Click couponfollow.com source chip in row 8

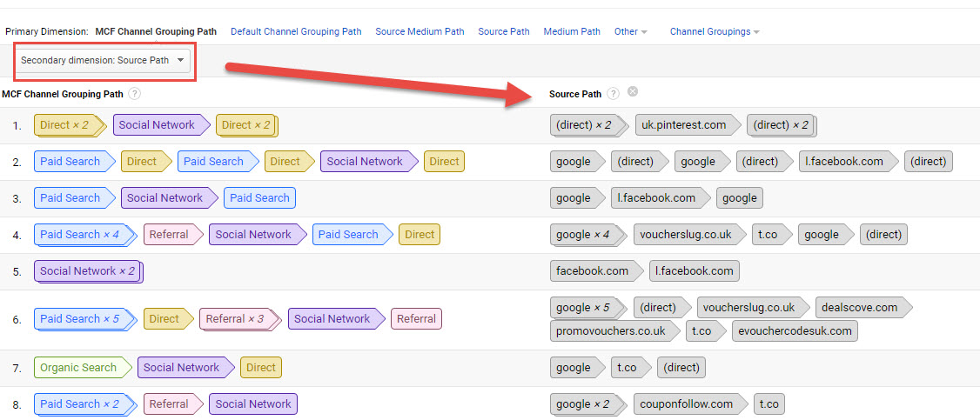click(686, 404)
